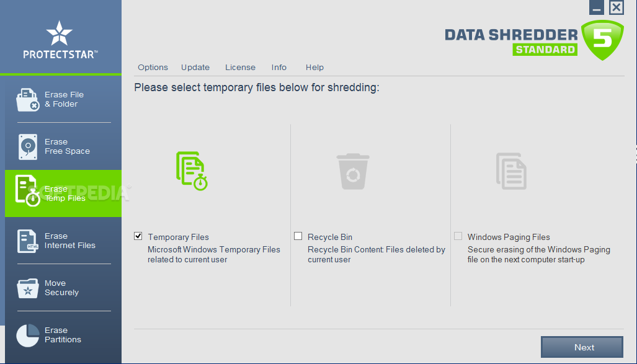Viewport: 637px width, 364px height.
Task: Open the Erase Partitions pie icon
Action: pyautogui.click(x=28, y=335)
